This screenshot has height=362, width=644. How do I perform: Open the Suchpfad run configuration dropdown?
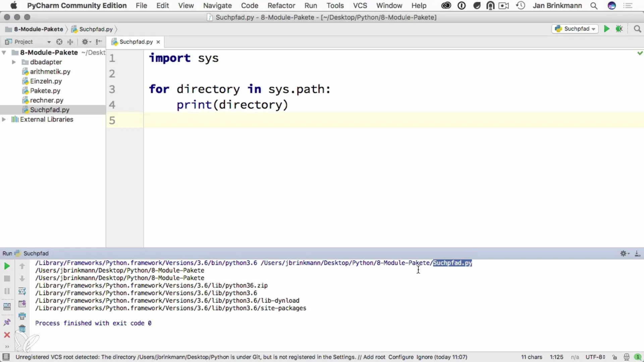[x=575, y=29]
